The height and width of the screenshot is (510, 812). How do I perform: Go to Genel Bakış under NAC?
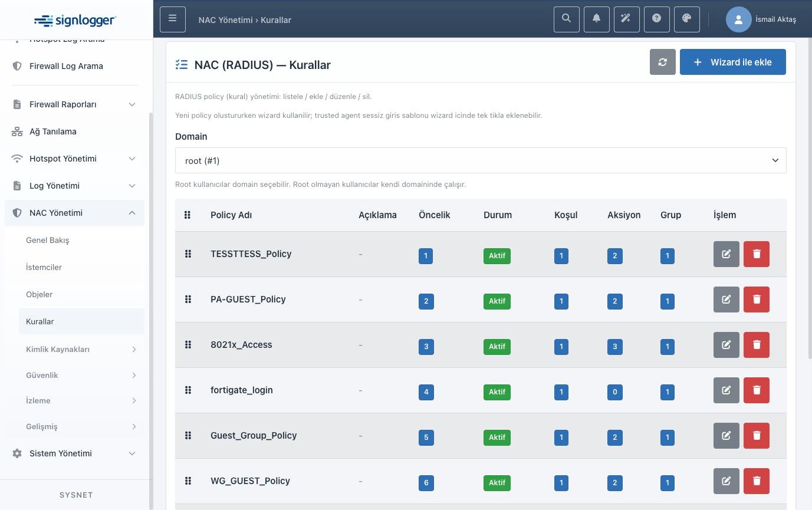[81, 240]
